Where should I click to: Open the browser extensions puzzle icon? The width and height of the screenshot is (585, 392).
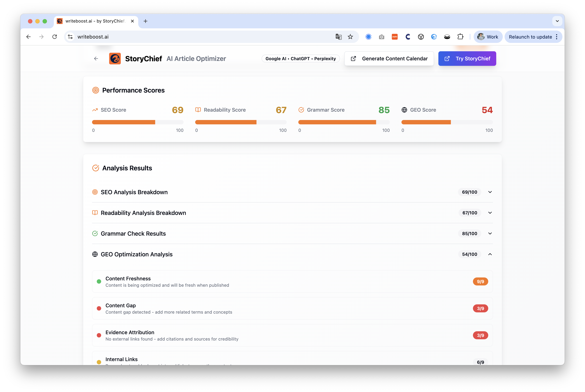(x=460, y=37)
